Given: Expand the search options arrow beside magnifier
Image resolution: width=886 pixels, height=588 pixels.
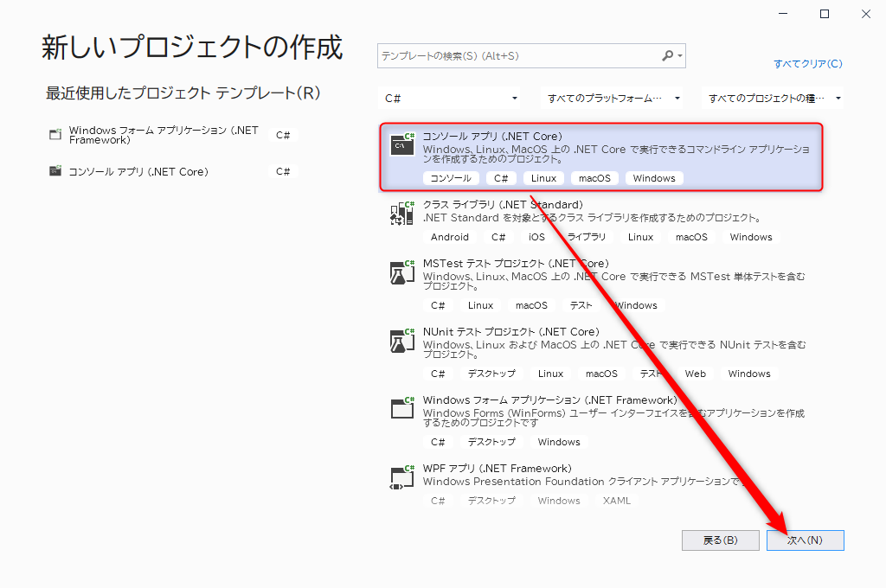Looking at the screenshot, I should coord(680,56).
